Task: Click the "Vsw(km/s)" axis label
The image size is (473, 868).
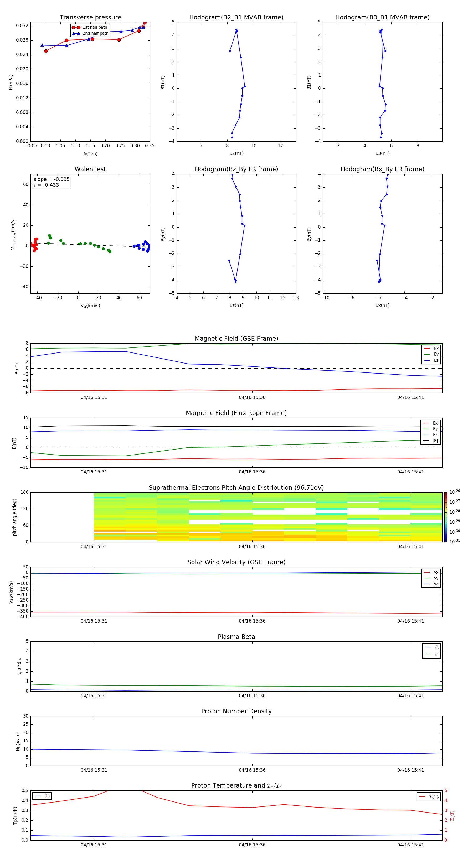Action: [x=11, y=592]
